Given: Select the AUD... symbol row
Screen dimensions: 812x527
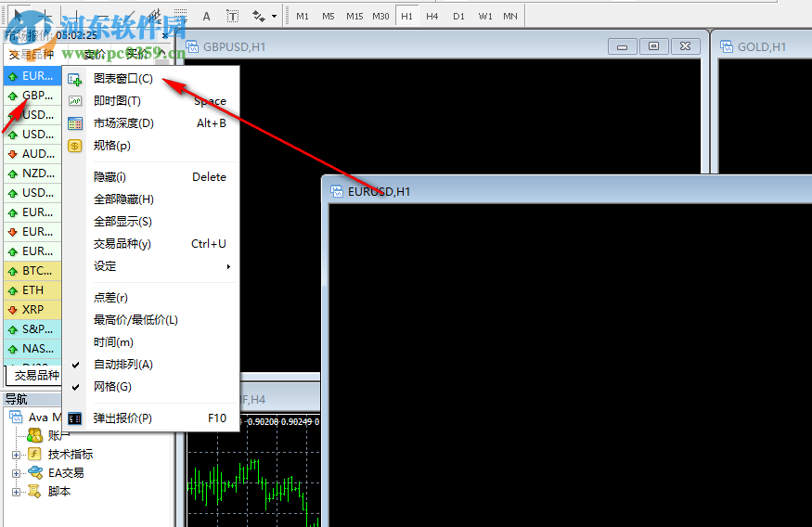Looking at the screenshot, I should (32, 154).
